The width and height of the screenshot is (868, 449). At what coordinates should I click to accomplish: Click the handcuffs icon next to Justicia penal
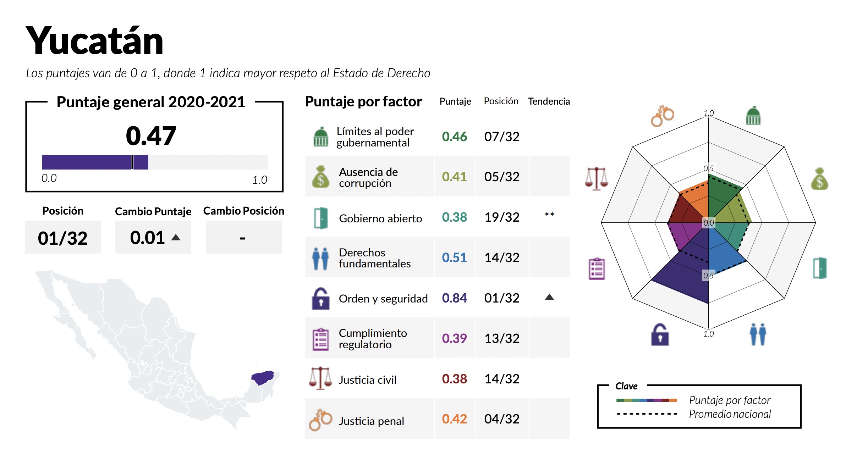pos(320,420)
